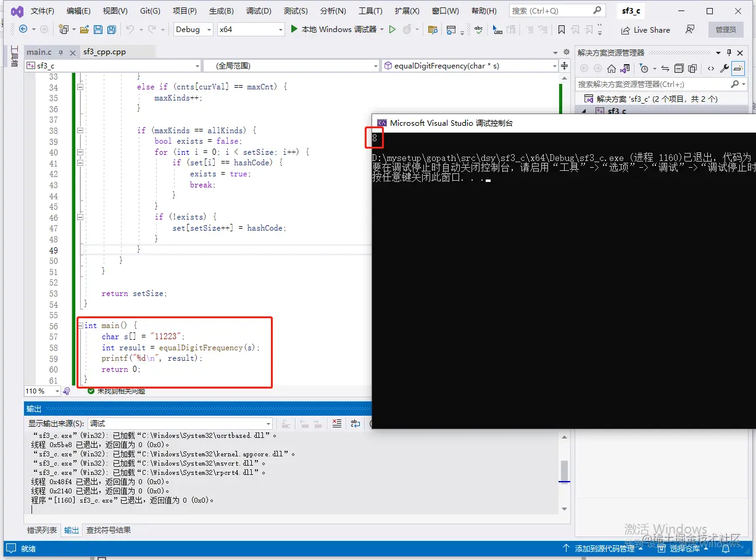Close the main.c tab
Image resolution: width=756 pixels, height=560 pixels.
(72, 52)
